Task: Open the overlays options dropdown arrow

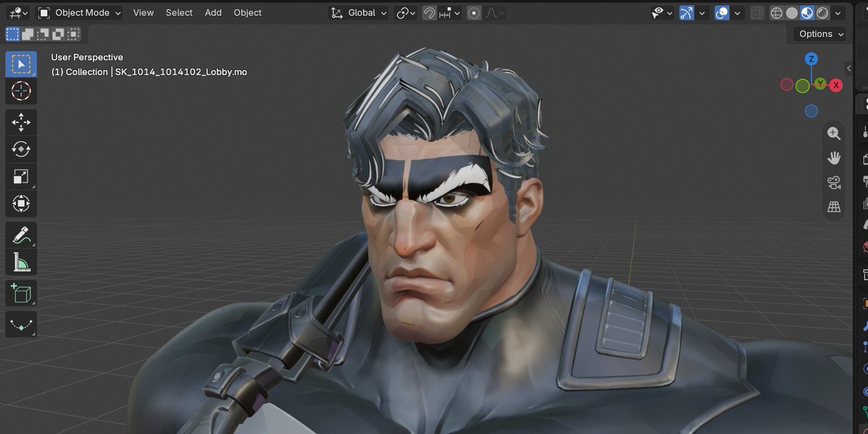Action: 738,12
